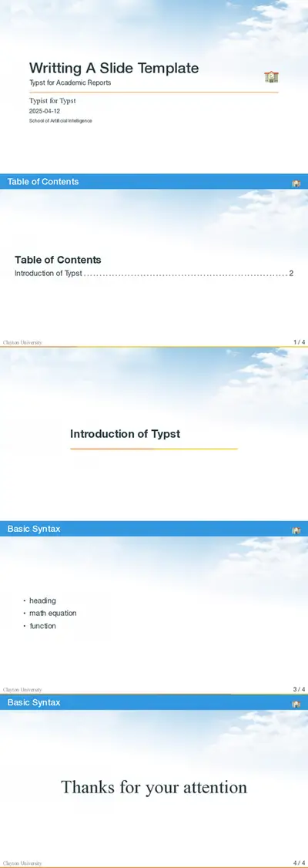Click the logo icon on the Thanks slide header
308x868 pixels.
(296, 704)
